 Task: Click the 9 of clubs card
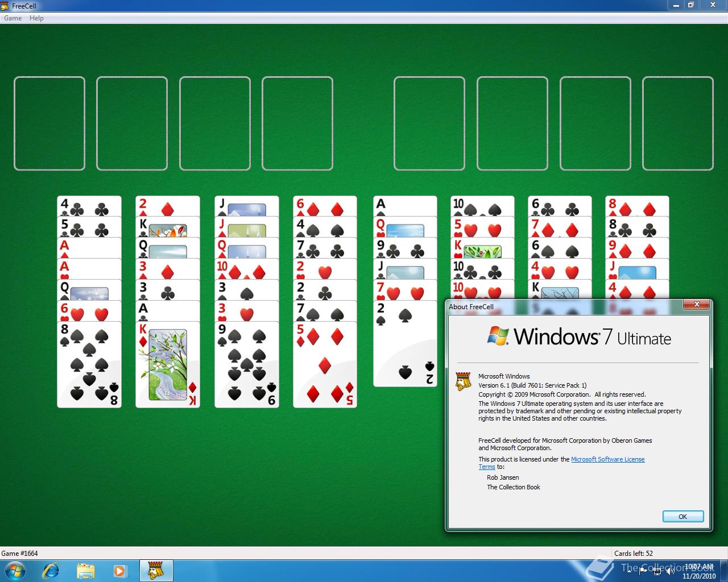[405, 248]
